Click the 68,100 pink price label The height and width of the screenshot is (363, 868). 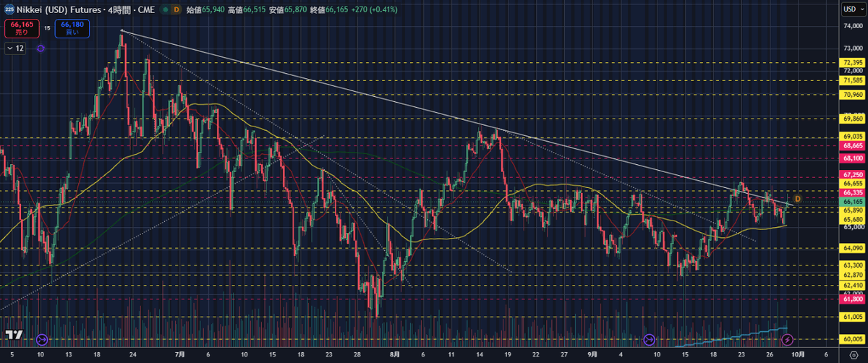[x=851, y=158]
